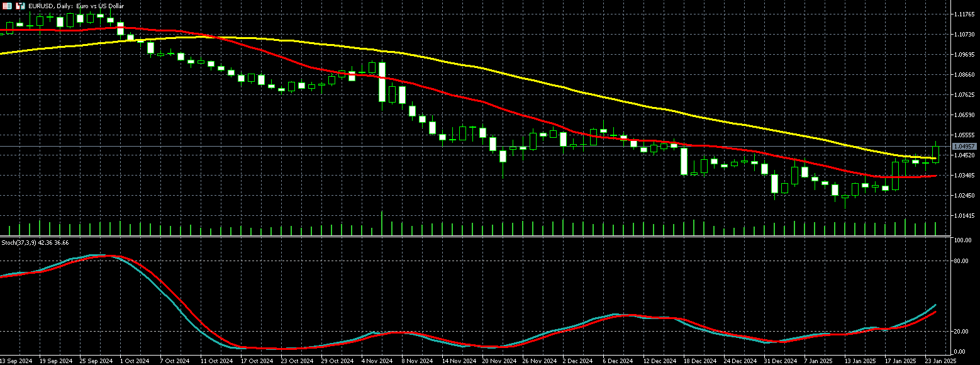The height and width of the screenshot is (365, 980).
Task: Click the 100.00 stochastic scale label
Action: tap(963, 240)
